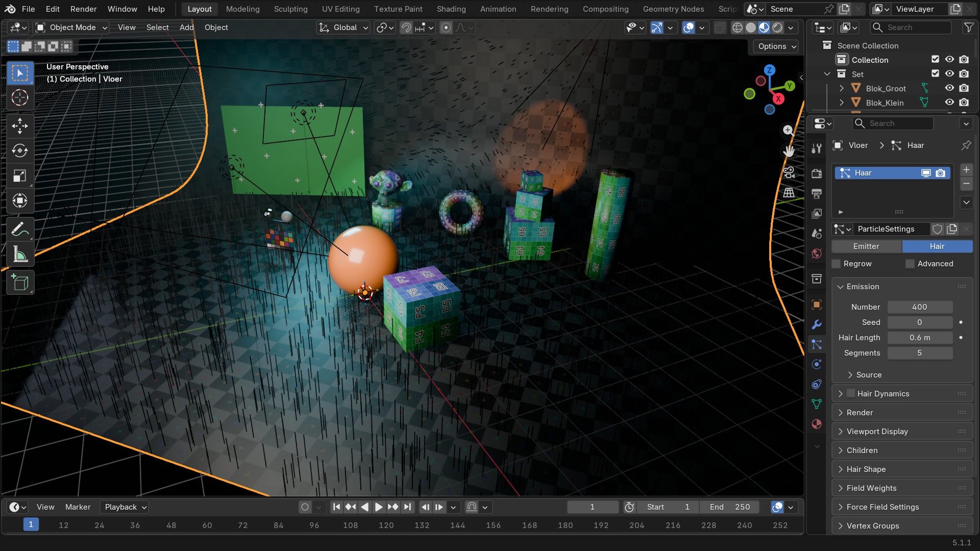This screenshot has width=980, height=551.
Task: Expand the Blok_Klein tree item
Action: [842, 103]
